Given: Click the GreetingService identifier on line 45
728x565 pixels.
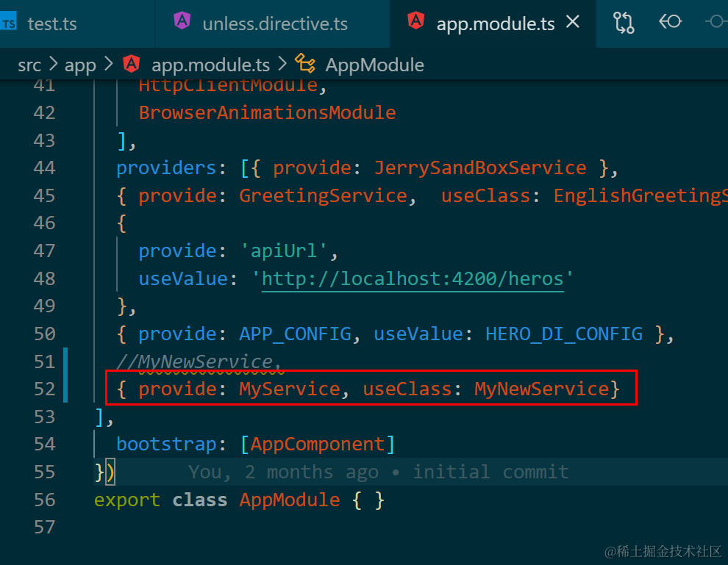Looking at the screenshot, I should (x=323, y=195).
